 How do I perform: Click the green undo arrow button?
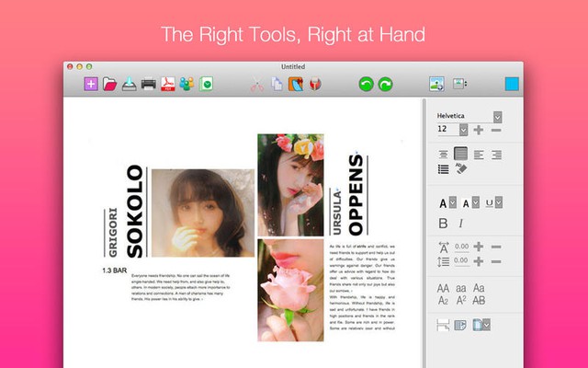point(365,85)
